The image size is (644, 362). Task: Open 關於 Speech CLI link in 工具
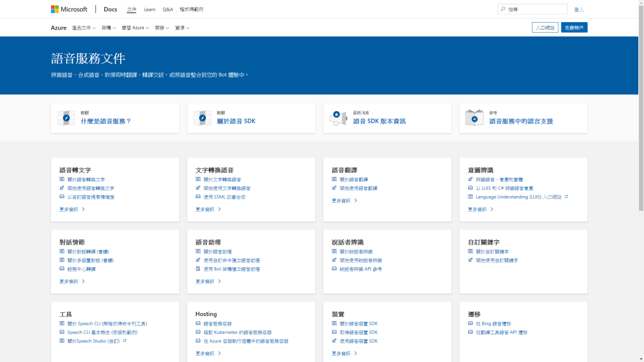tap(107, 324)
